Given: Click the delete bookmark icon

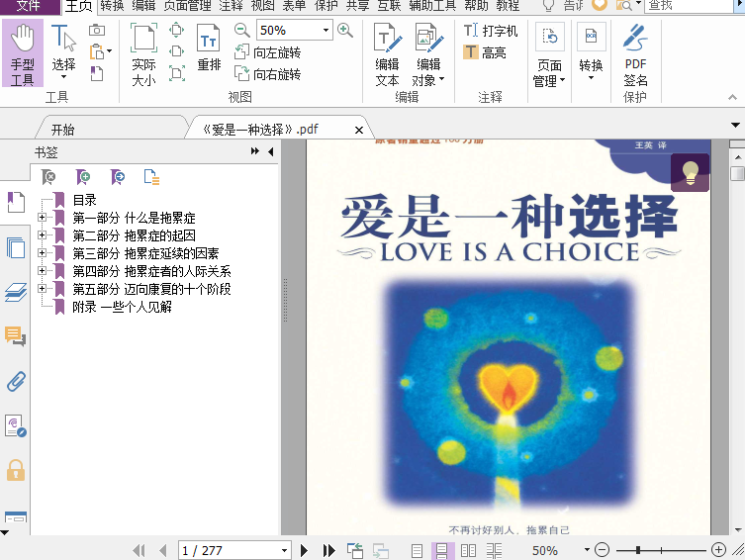Looking at the screenshot, I should tap(48, 177).
